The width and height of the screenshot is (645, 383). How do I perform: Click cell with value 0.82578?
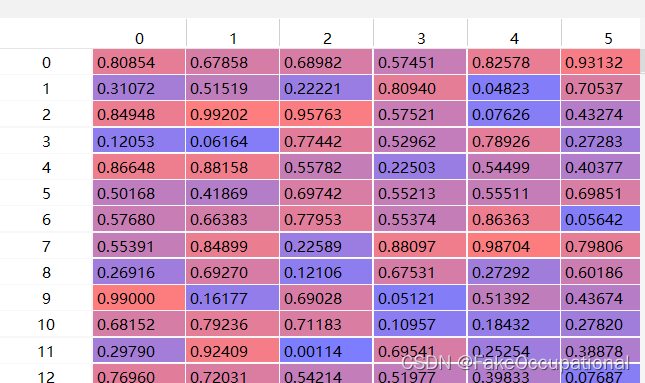tap(514, 62)
